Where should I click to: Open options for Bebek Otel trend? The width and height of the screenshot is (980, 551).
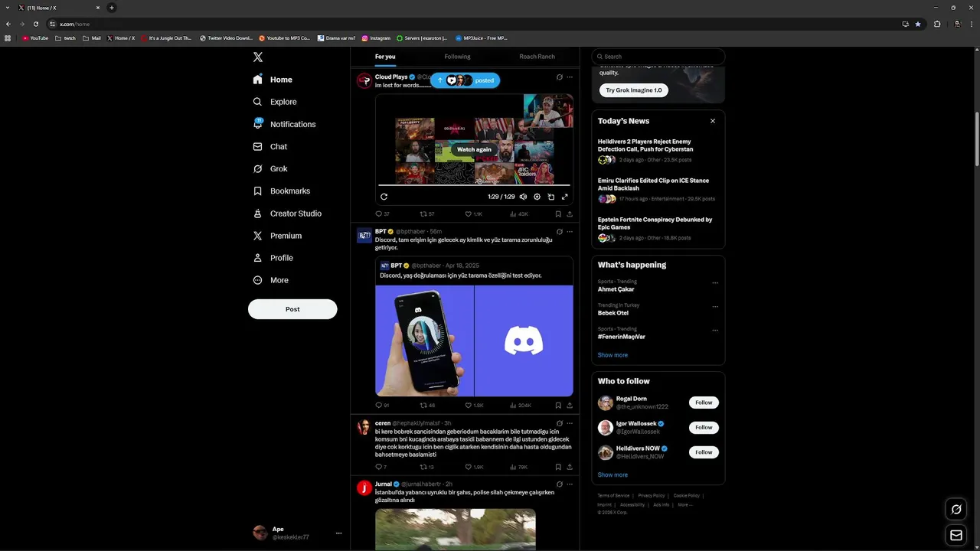pyautogui.click(x=715, y=307)
